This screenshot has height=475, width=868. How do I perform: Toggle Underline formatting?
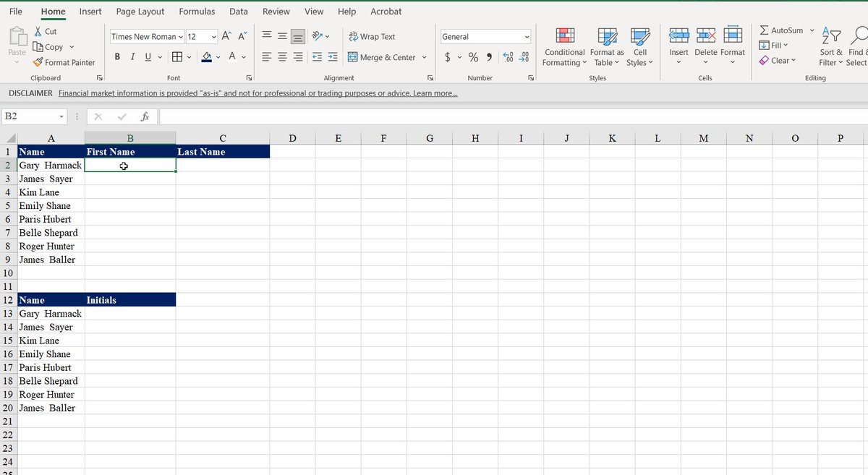coord(148,57)
